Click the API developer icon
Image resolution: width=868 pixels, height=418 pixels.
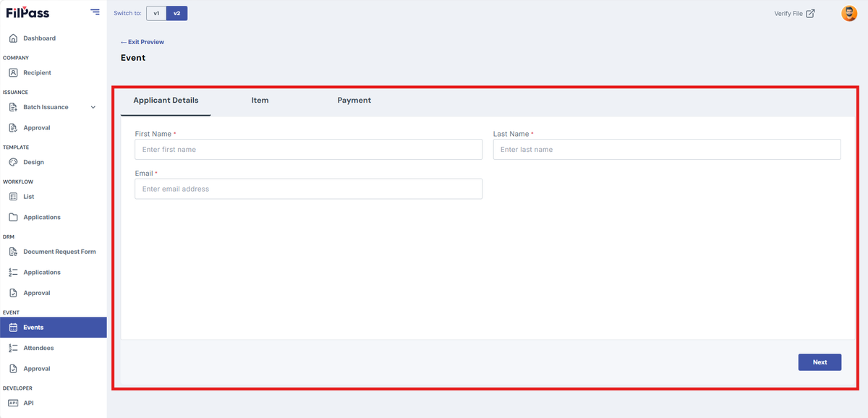13,403
